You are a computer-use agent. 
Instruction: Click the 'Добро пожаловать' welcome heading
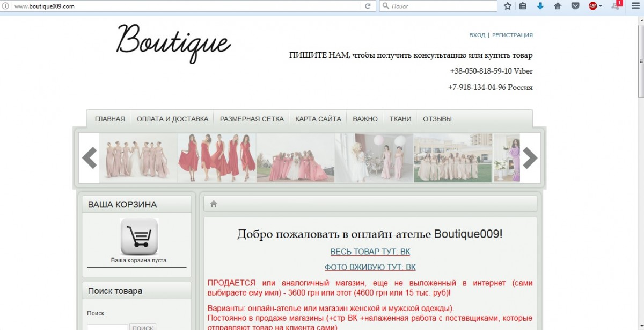click(370, 234)
